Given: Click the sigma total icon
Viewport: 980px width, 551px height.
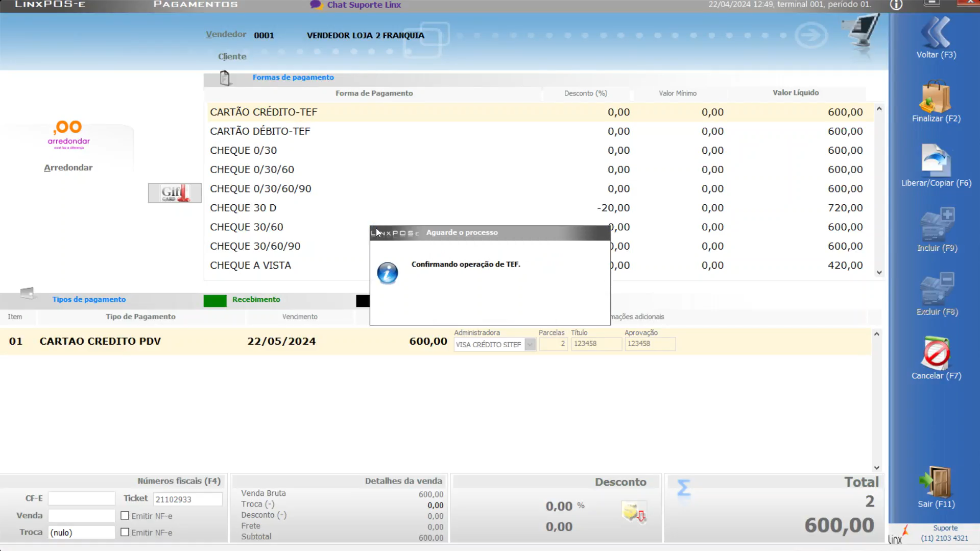Looking at the screenshot, I should tap(683, 488).
